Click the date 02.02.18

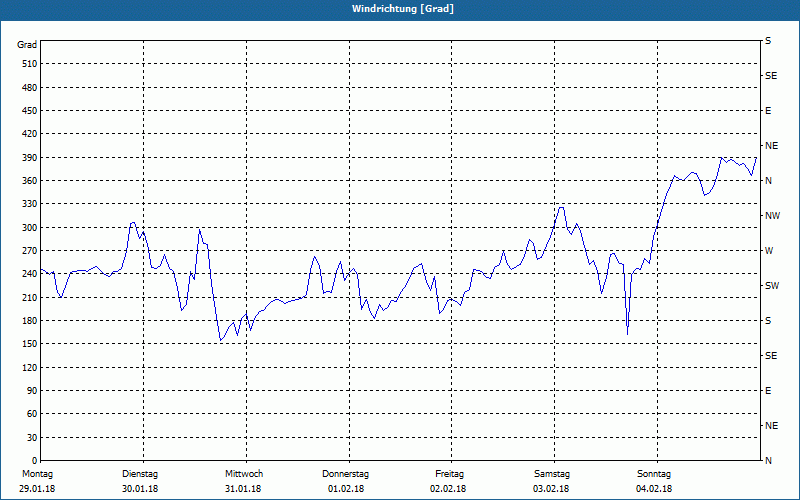(x=448, y=489)
